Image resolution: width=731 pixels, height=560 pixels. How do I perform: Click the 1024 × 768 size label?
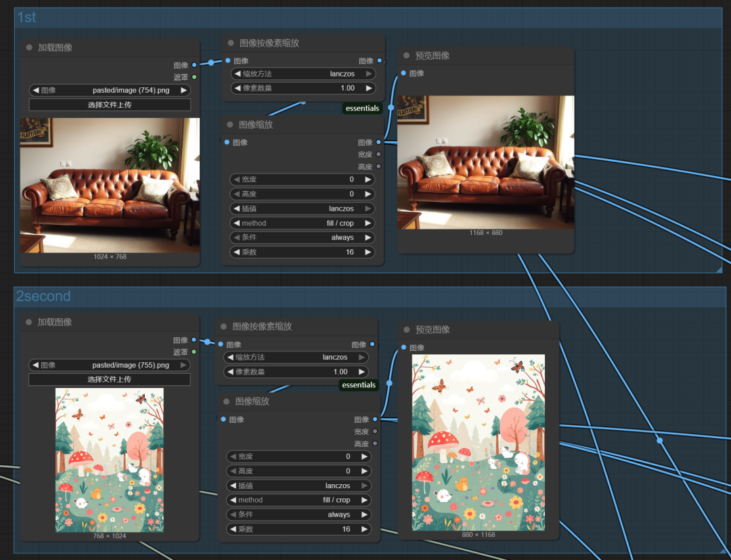tap(110, 257)
